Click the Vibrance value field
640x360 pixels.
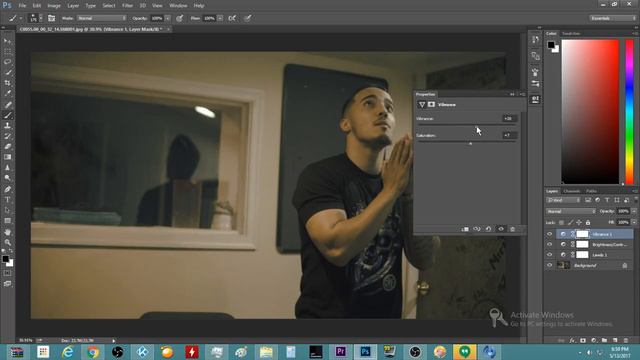(x=509, y=118)
